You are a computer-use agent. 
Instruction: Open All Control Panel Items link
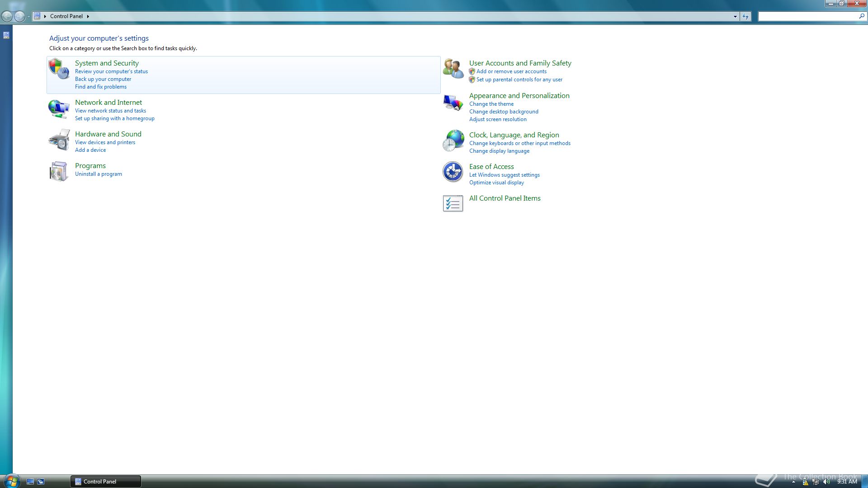tap(505, 198)
